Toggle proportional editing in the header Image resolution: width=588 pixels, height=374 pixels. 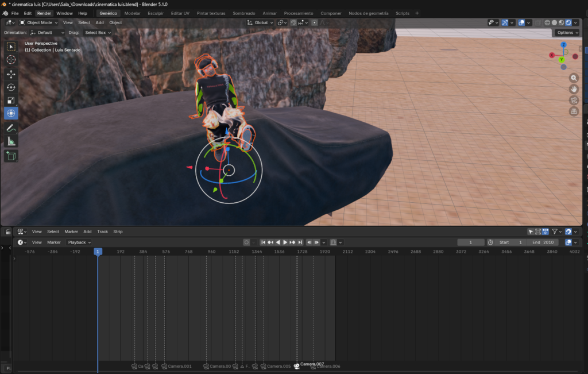pos(315,22)
